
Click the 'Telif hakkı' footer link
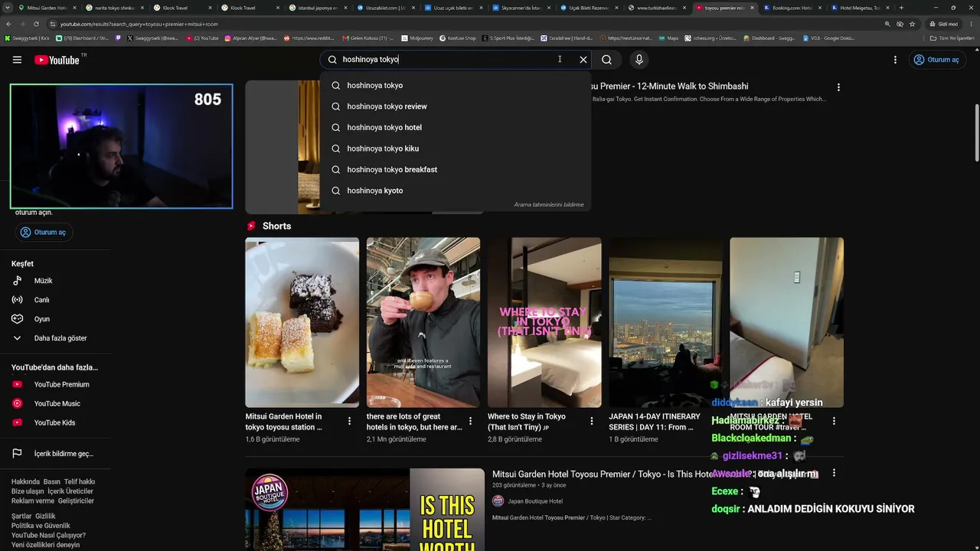80,482
